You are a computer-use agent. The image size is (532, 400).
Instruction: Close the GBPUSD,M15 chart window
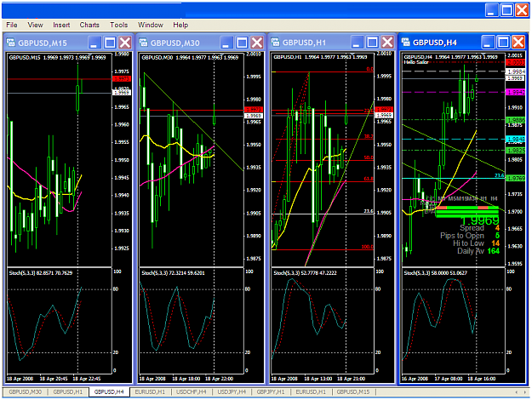[x=125, y=43]
